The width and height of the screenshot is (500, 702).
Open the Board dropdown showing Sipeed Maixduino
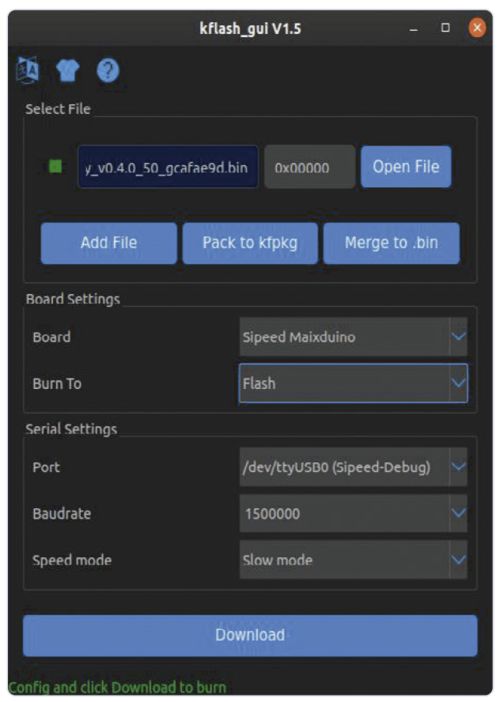[353, 337]
